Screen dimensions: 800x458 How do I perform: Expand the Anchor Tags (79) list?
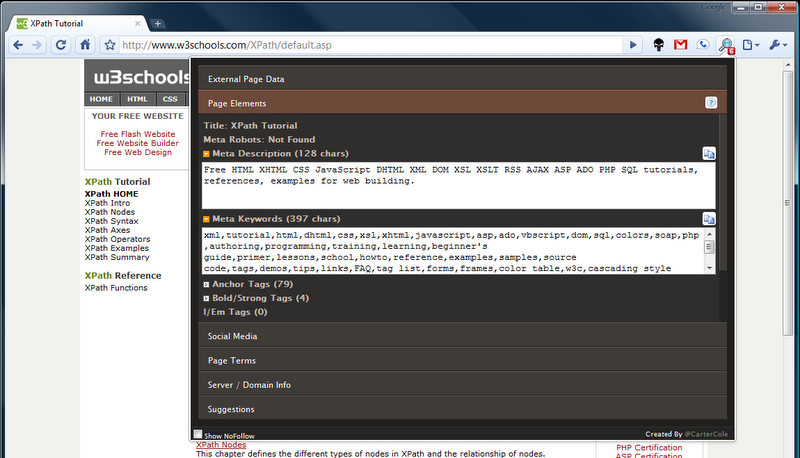[206, 285]
